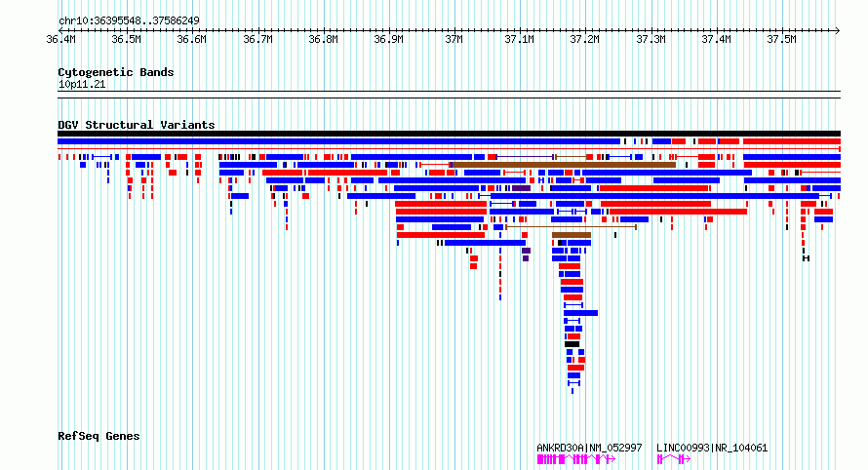Select the Cytogenetic Bands track title

116,72
